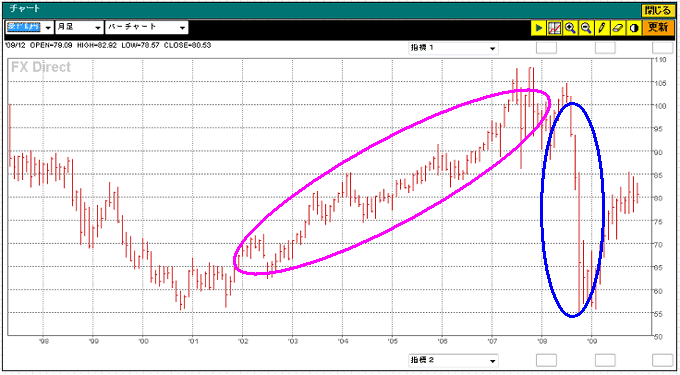Click the green play arrow icon
This screenshot has height=375, width=680.
point(539,28)
